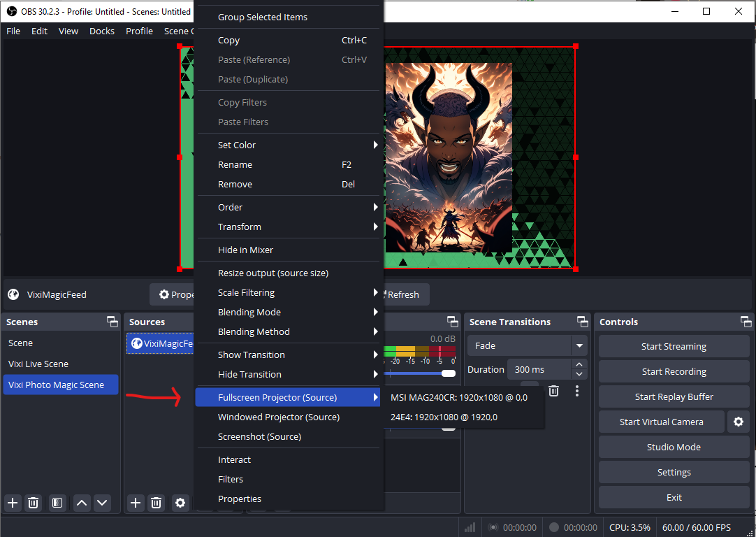This screenshot has width=756, height=537.
Task: Pop out the Scene Transitions dock
Action: pyautogui.click(x=583, y=322)
